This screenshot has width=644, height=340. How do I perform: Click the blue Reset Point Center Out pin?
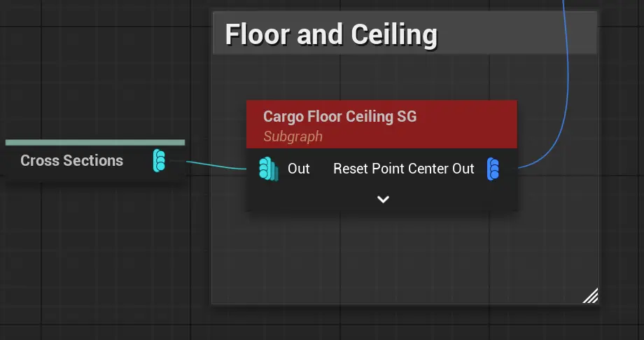[x=493, y=169]
